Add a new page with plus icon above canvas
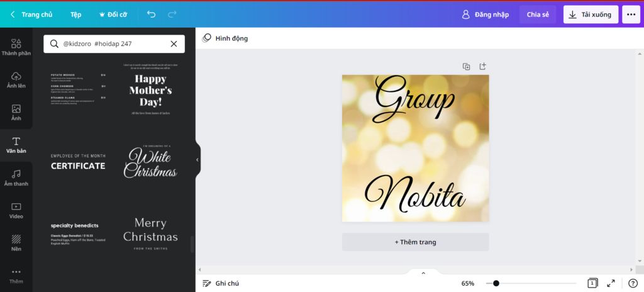 pyautogui.click(x=482, y=66)
